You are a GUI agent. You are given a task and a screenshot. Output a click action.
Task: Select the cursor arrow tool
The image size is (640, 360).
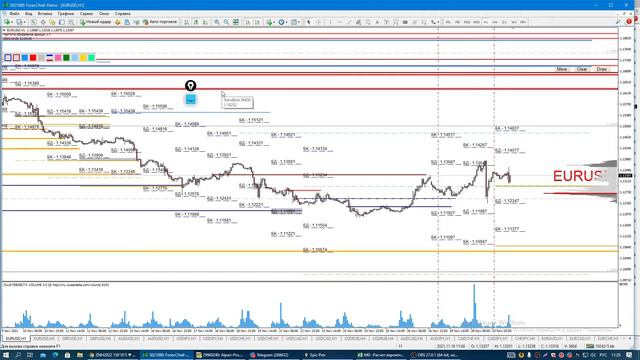(x=309, y=22)
